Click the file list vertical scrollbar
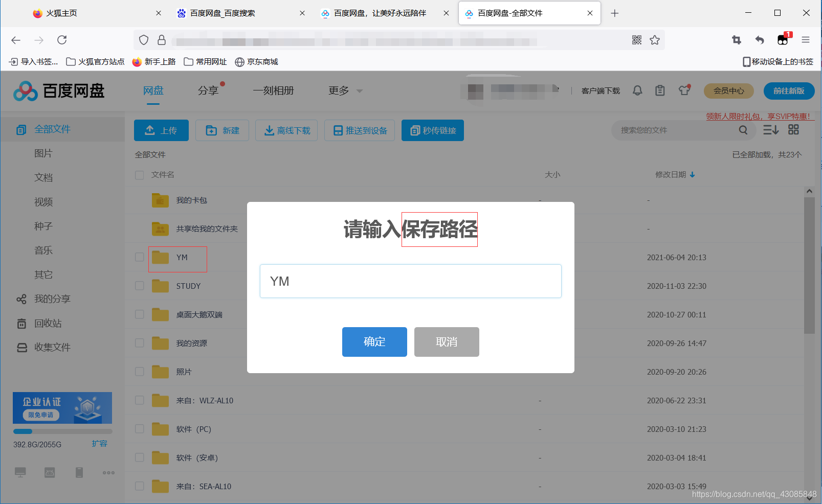 click(x=809, y=266)
